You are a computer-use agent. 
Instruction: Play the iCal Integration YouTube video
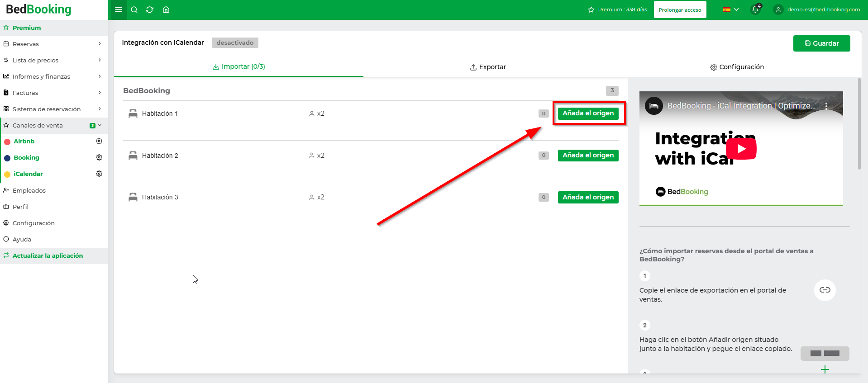(x=741, y=149)
